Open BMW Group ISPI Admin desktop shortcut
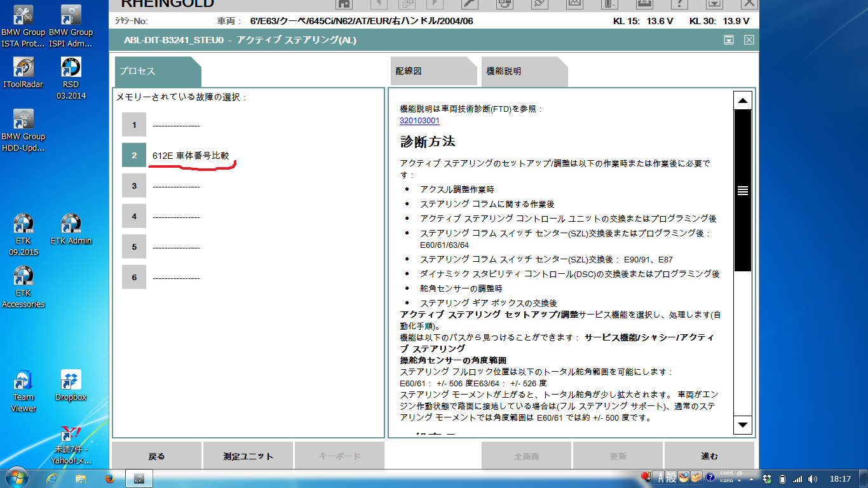868x488 pixels. (71, 26)
